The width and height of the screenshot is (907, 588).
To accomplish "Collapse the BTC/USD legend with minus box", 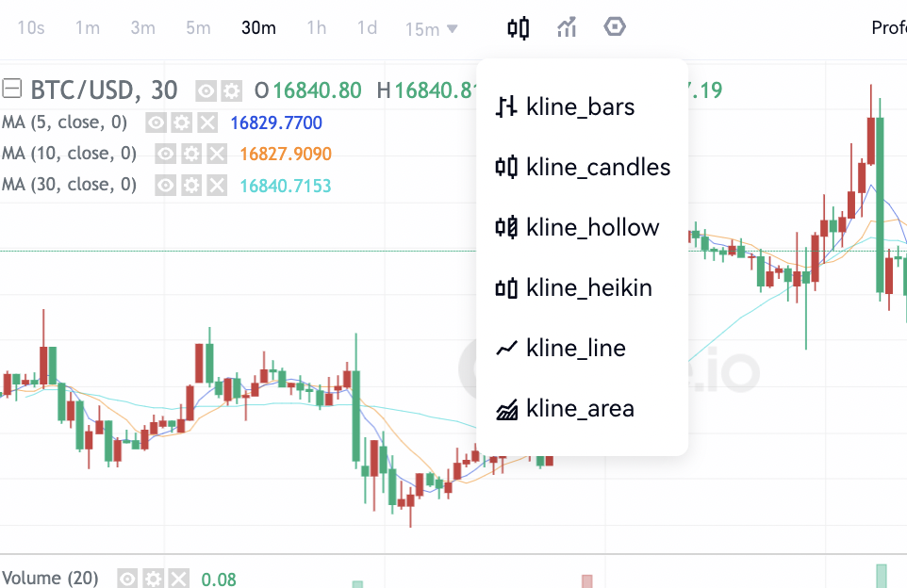I will [x=12, y=90].
